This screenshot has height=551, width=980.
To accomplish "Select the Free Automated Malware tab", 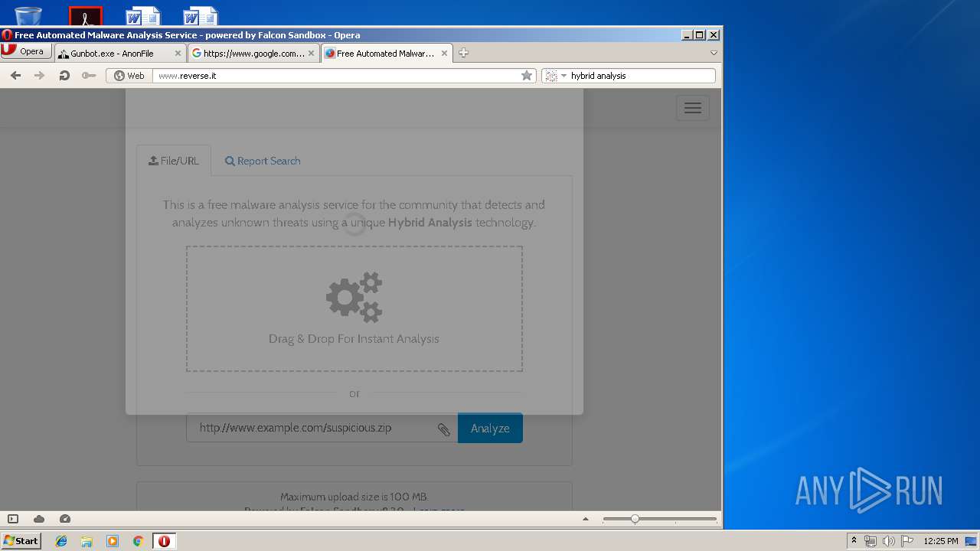I will (x=387, y=54).
